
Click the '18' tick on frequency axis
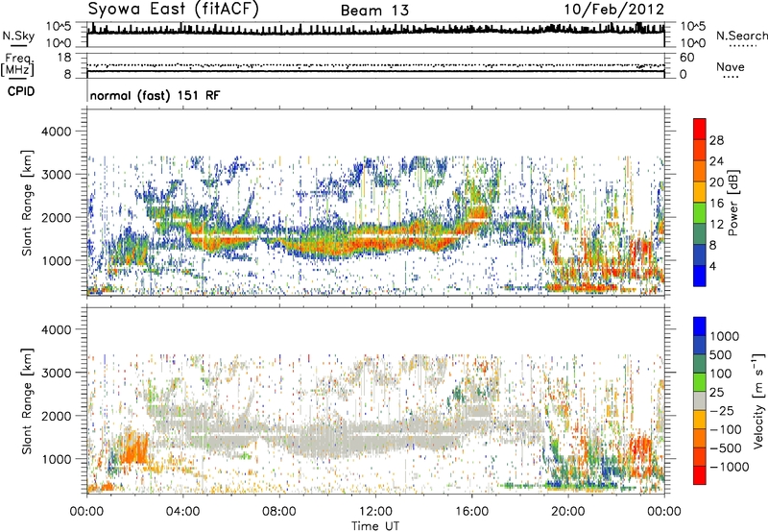64,58
